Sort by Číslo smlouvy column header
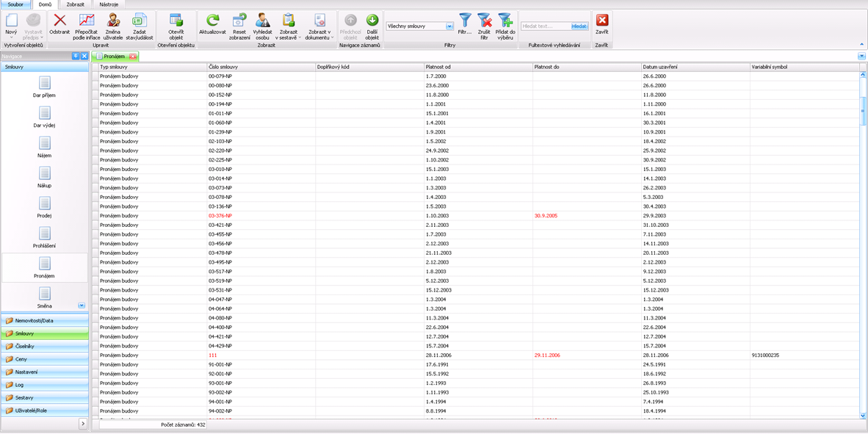The width and height of the screenshot is (868, 434). [261, 66]
